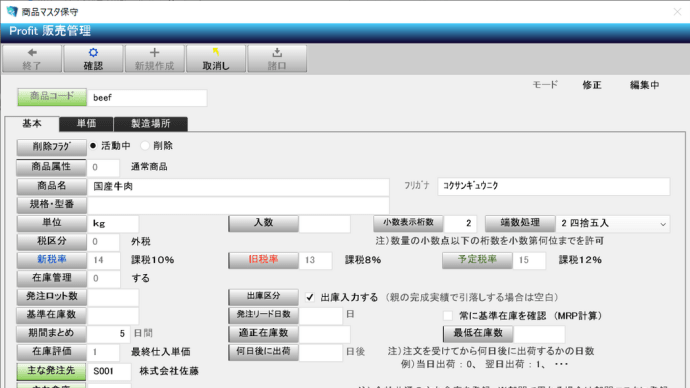Select the 活動中 radio button

click(93, 146)
